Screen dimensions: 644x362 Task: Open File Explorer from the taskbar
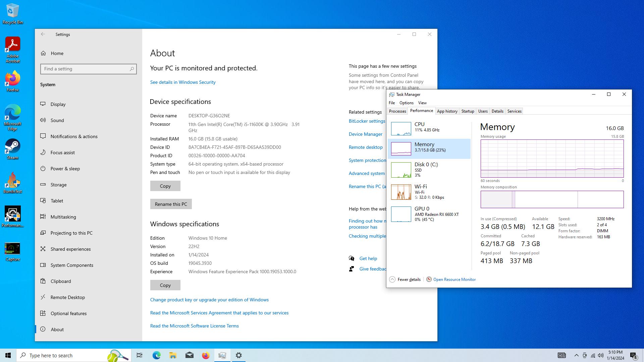(x=173, y=355)
